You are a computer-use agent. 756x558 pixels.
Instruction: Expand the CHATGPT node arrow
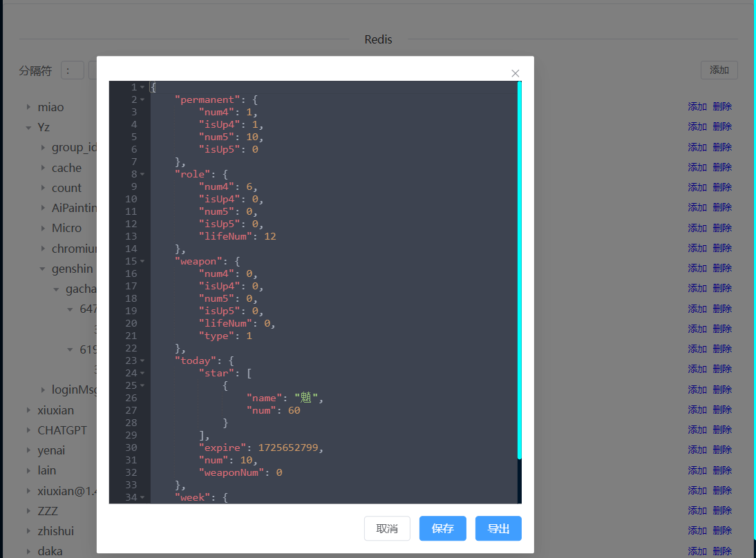[28, 430]
